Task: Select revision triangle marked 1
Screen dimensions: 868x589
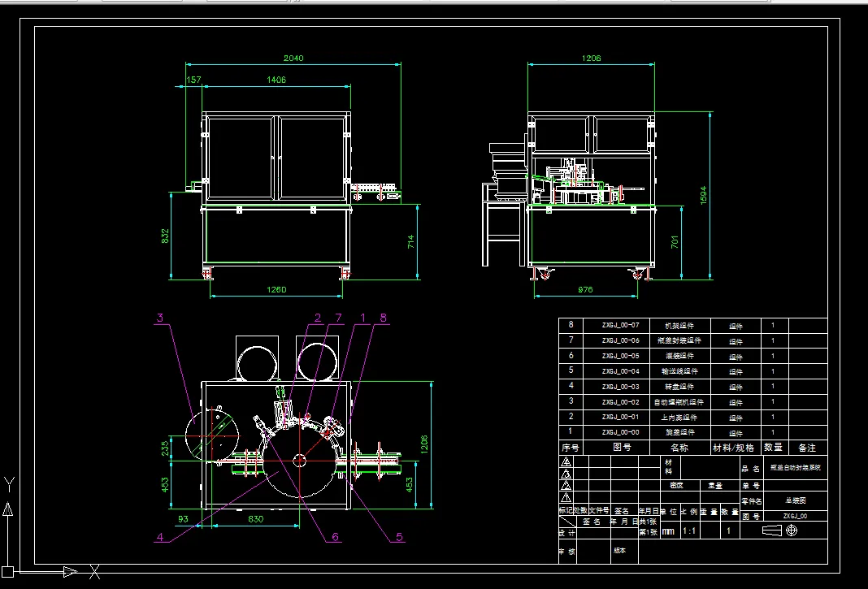Action: click(566, 497)
